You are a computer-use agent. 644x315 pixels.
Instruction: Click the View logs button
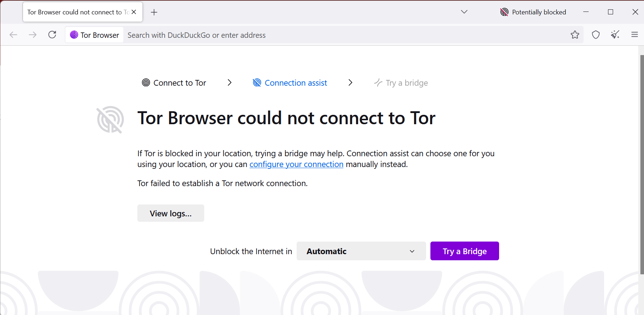170,213
